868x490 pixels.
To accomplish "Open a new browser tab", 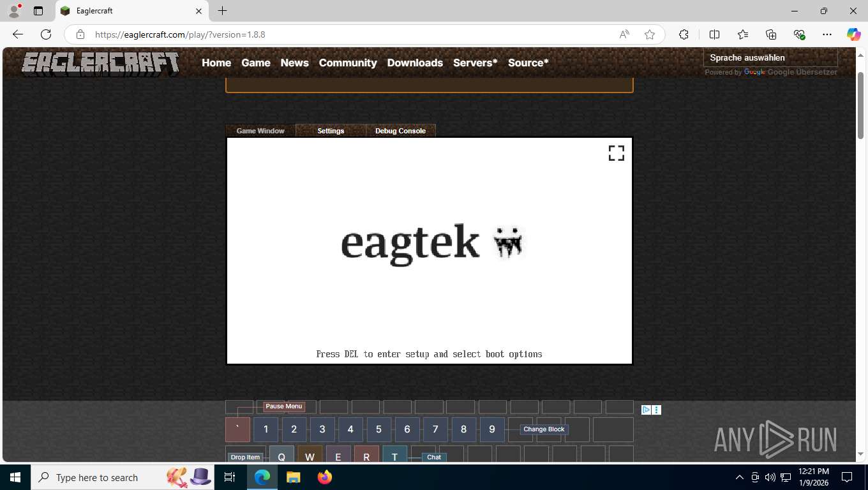I will [222, 11].
